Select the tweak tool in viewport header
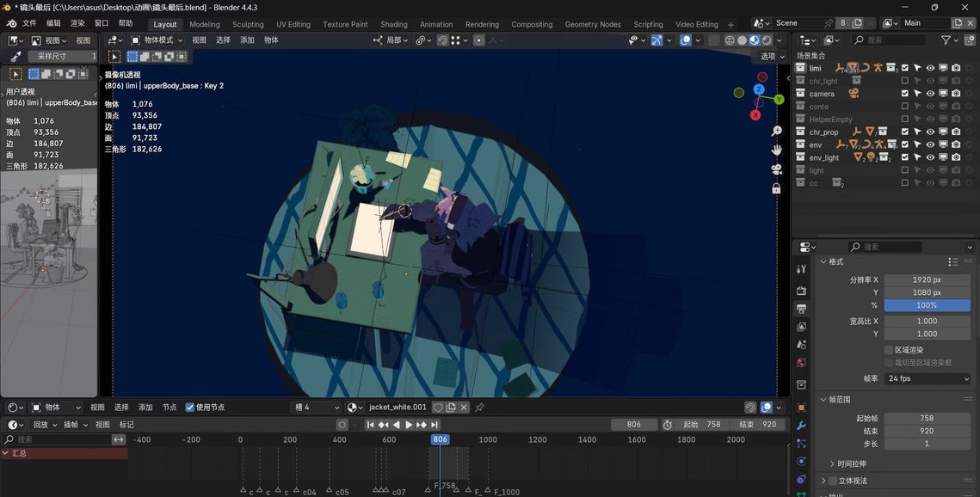 (114, 56)
